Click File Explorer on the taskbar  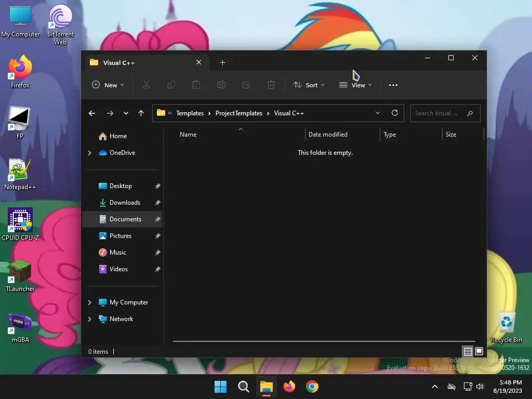click(x=267, y=387)
